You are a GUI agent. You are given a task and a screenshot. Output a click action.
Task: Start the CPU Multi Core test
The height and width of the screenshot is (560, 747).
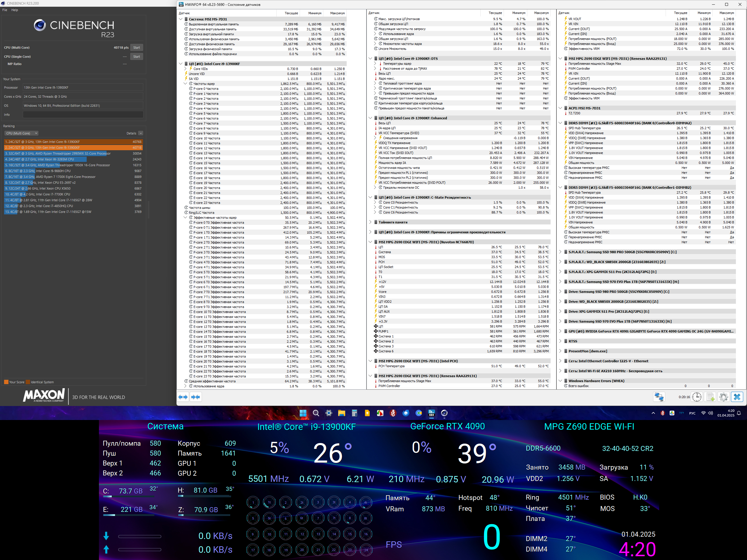coord(137,48)
